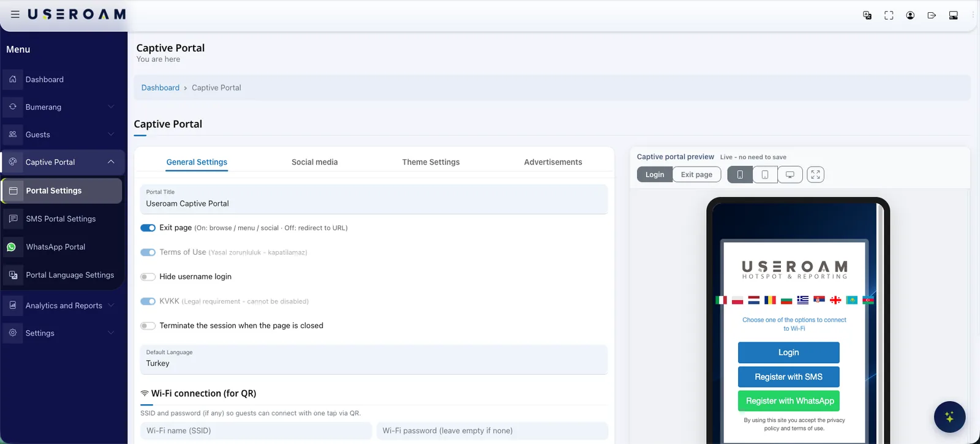This screenshot has width=980, height=444.
Task: Select the Serbian flag in portal preview
Action: point(820,300)
